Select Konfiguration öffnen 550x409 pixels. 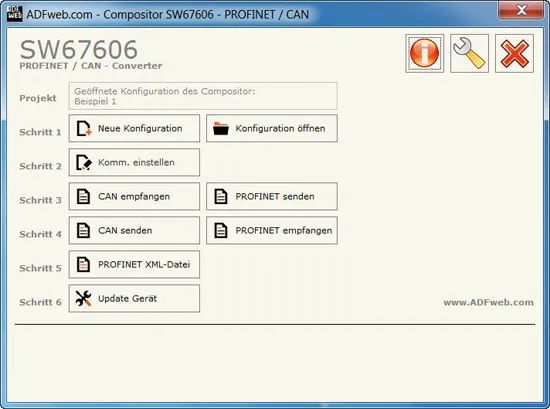[x=272, y=128]
